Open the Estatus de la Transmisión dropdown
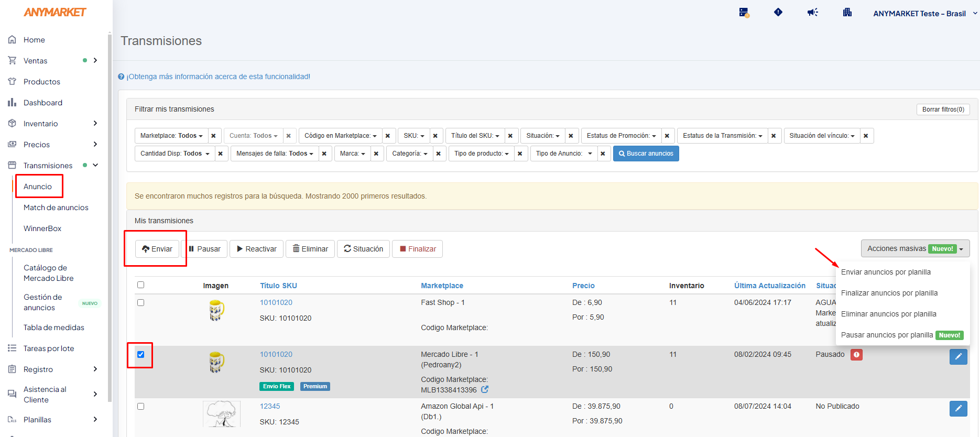This screenshot has width=980, height=437. 722,136
